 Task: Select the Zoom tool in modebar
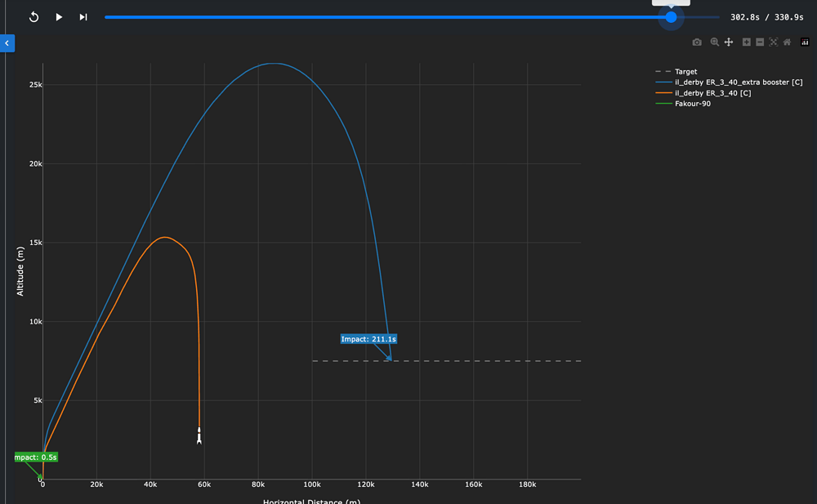coord(715,42)
